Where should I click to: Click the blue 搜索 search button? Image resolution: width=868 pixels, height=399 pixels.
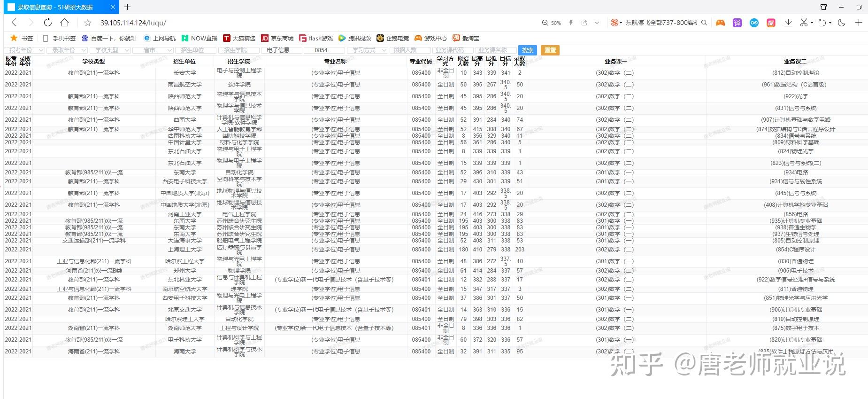528,50
